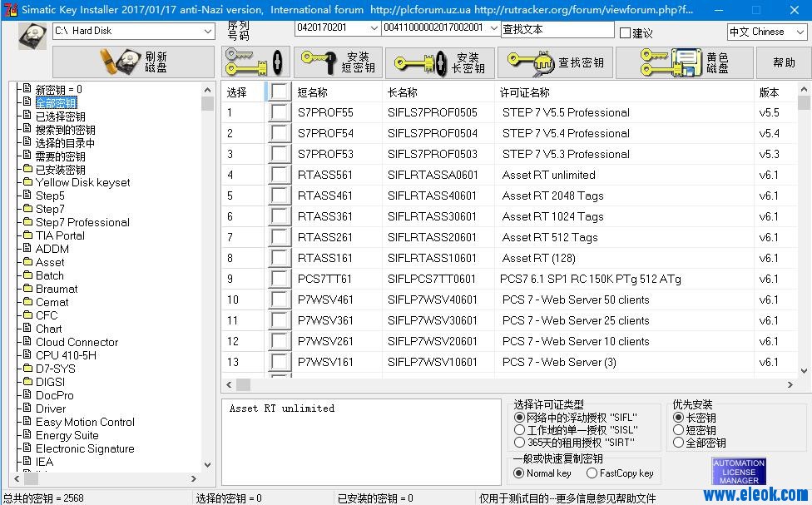Click Electronic Signature document icon
This screenshot has width=812, height=505.
27,448
